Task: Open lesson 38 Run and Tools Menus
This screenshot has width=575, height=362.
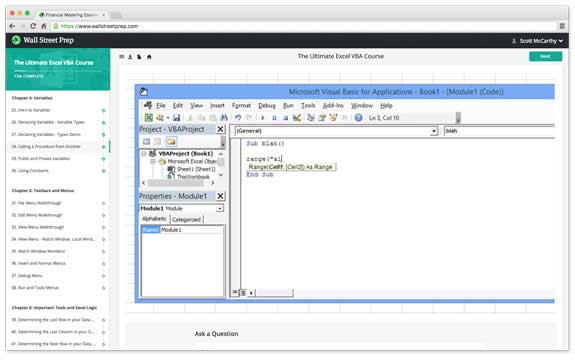Action: pyautogui.click(x=35, y=288)
